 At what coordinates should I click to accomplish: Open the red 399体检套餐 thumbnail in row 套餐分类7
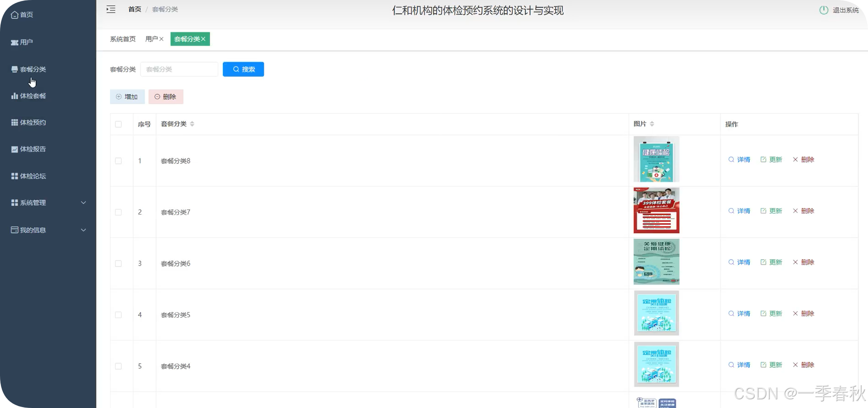(657, 210)
